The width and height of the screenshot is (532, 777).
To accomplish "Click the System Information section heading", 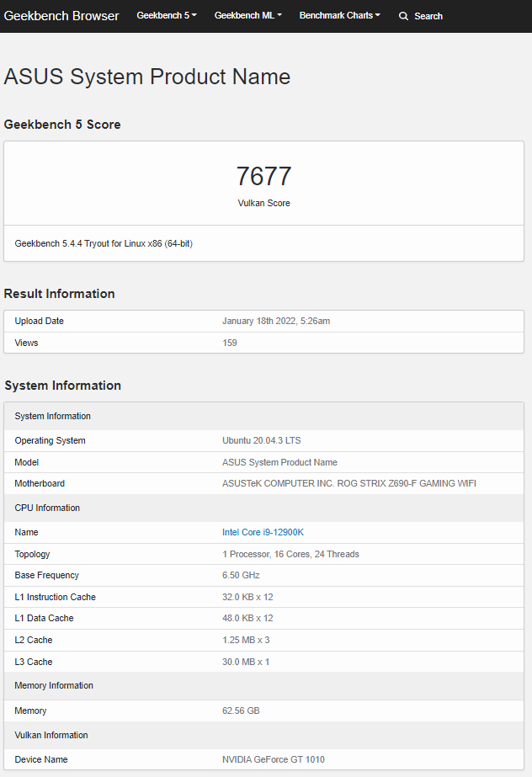I will 63,385.
